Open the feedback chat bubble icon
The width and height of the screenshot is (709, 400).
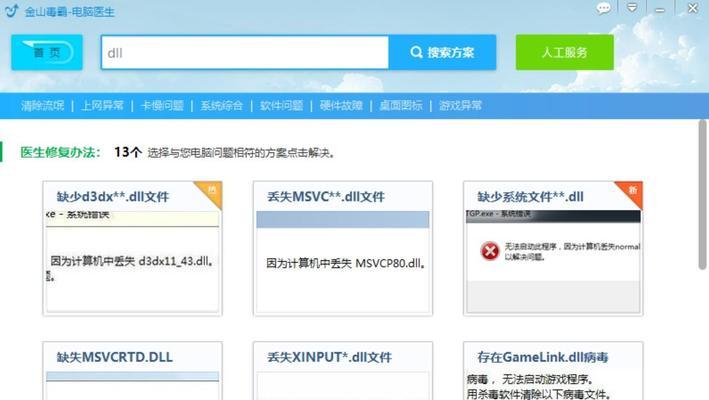[603, 8]
